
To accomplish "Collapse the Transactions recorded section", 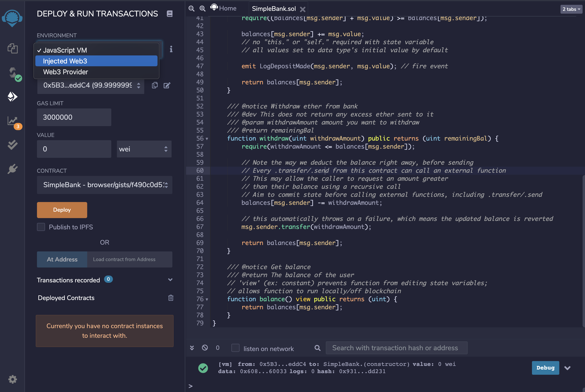I will tap(170, 280).
